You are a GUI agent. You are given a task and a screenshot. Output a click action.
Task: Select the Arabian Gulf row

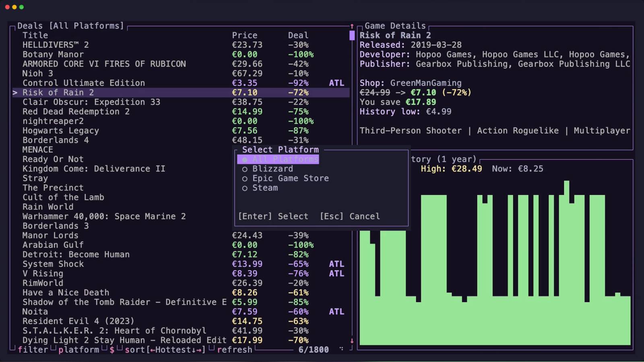coord(181,245)
